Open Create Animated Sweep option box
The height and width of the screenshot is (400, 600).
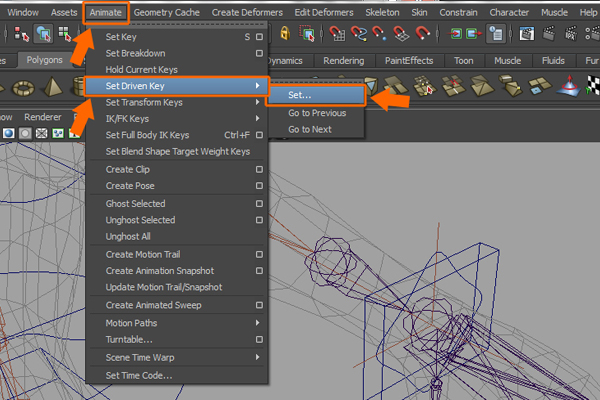pyautogui.click(x=259, y=305)
